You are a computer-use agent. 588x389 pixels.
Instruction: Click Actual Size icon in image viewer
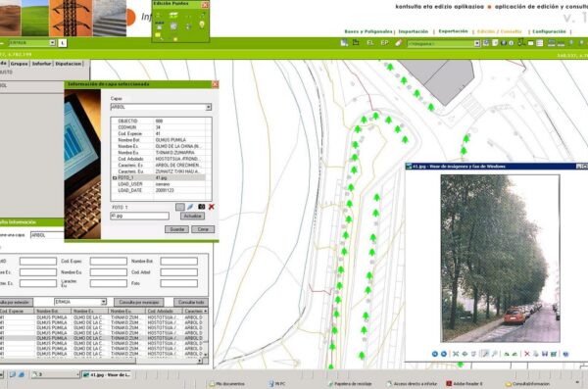click(x=465, y=354)
